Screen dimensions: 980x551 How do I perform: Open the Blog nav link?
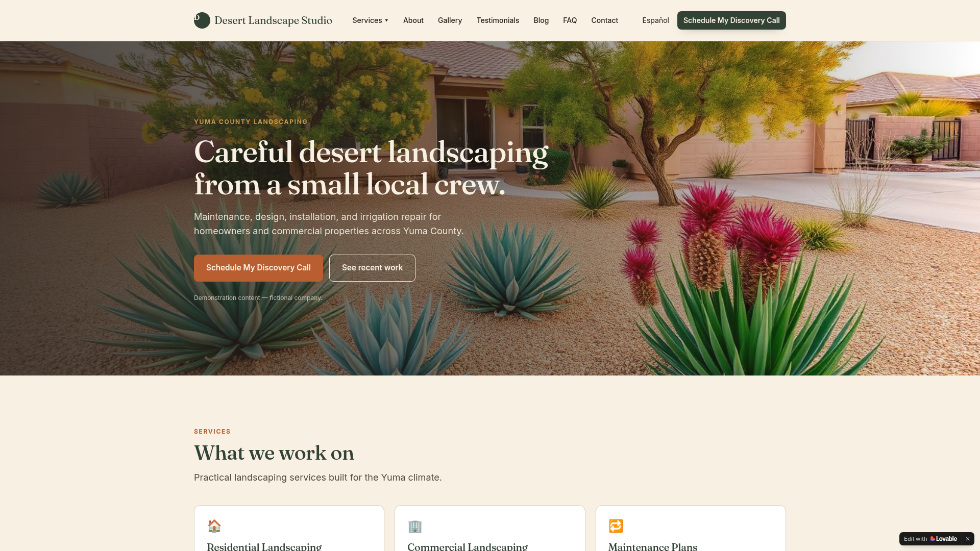pos(541,20)
